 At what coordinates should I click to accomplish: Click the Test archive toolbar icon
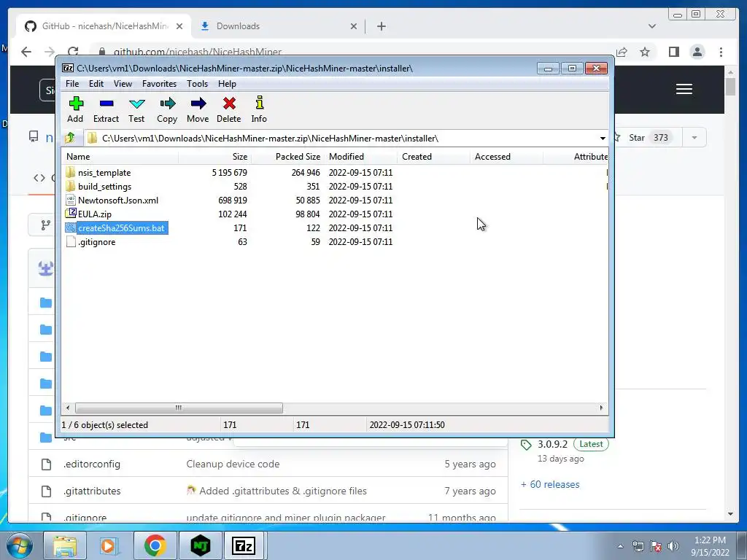pyautogui.click(x=136, y=109)
